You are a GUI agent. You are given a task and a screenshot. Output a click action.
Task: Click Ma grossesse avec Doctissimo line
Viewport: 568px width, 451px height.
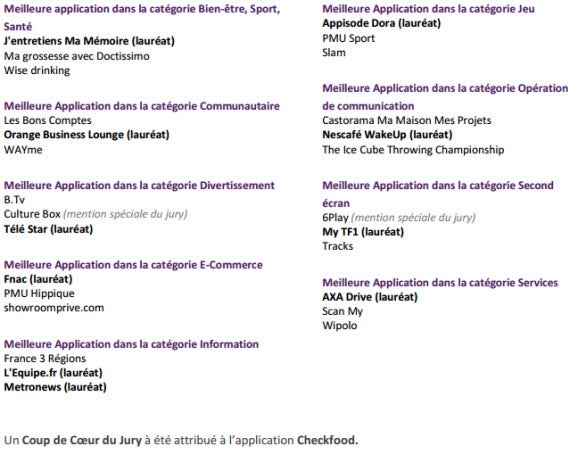coord(76,56)
